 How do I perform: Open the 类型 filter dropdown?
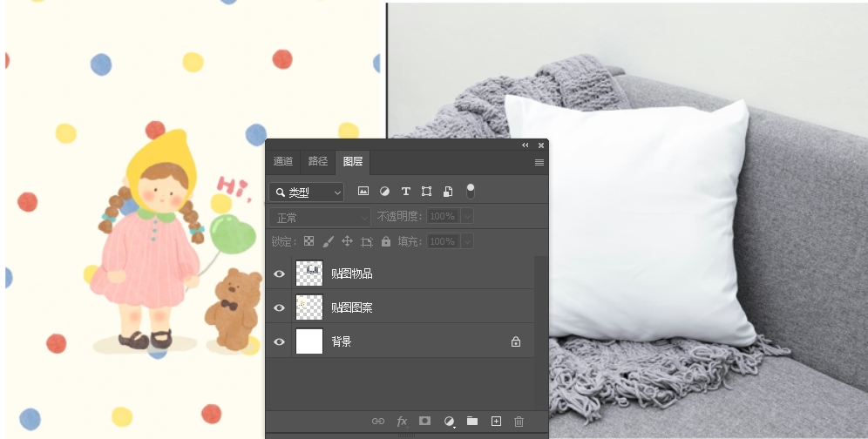coord(307,192)
